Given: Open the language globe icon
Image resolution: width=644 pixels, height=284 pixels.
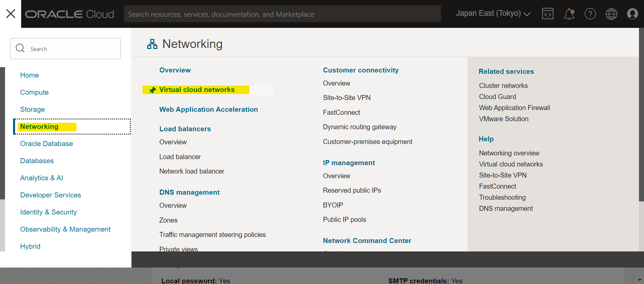Looking at the screenshot, I should [x=611, y=14].
